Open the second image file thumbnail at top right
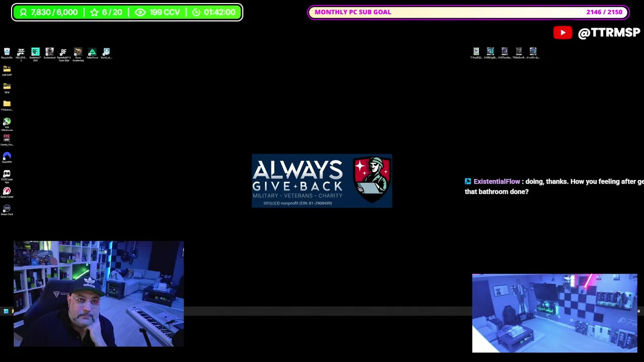This screenshot has width=644, height=362. coord(490,53)
